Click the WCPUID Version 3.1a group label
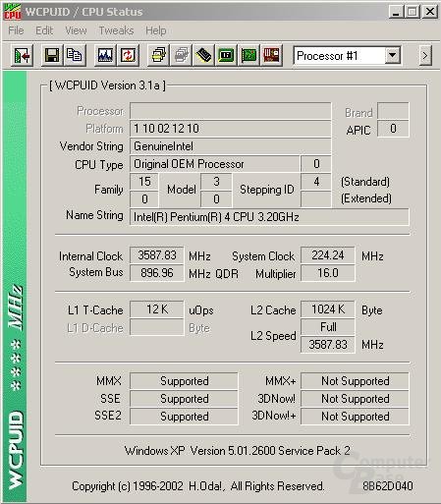The image size is (441, 504). [107, 85]
